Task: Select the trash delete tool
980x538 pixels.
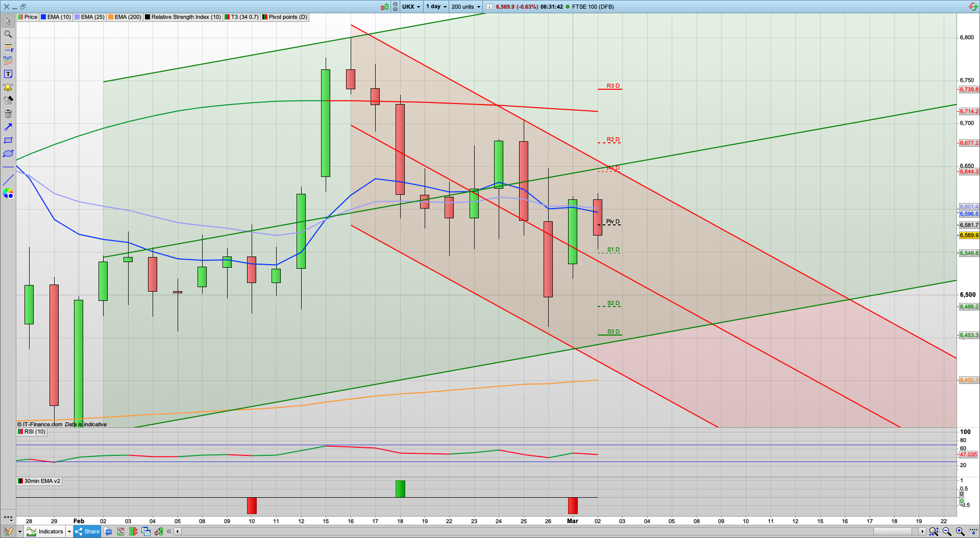Action: pos(8,114)
